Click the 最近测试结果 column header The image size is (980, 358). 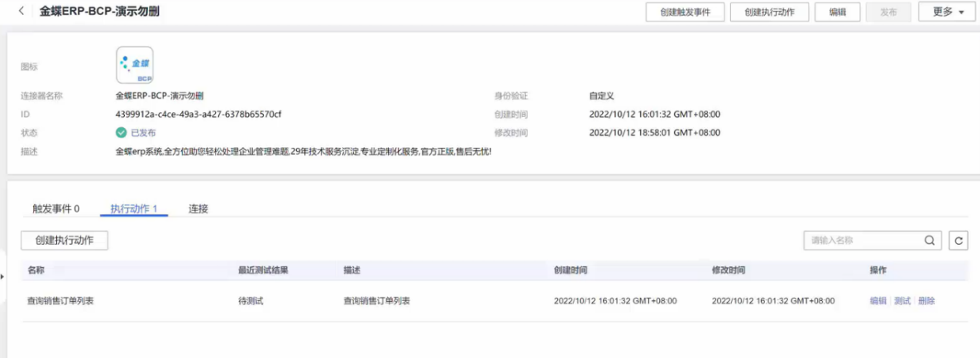tap(263, 270)
